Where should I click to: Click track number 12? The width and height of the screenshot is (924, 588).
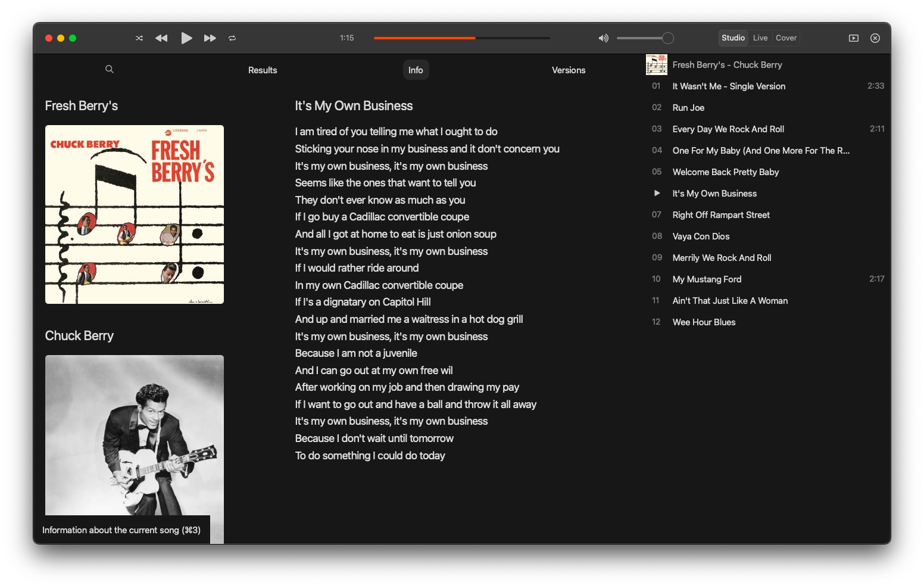tap(656, 322)
